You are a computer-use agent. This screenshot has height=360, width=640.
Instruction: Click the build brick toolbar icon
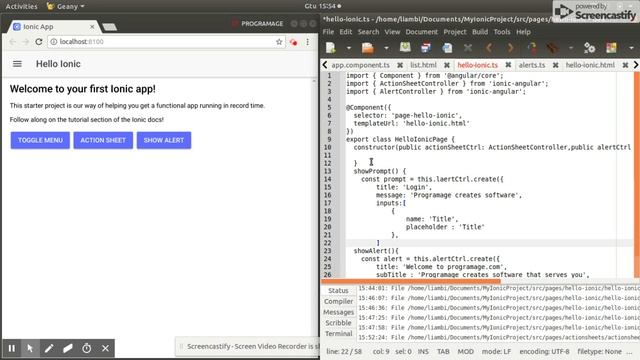point(552,48)
